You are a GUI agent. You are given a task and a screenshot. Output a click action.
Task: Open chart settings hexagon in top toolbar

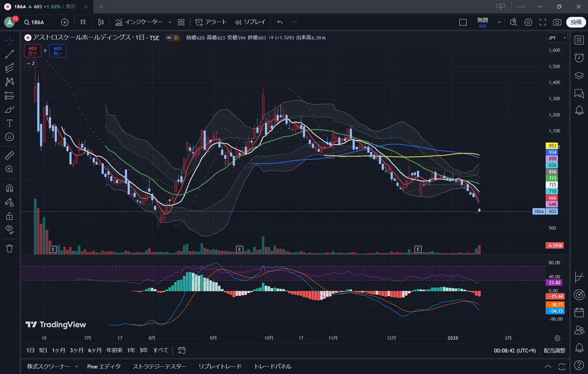click(x=528, y=22)
